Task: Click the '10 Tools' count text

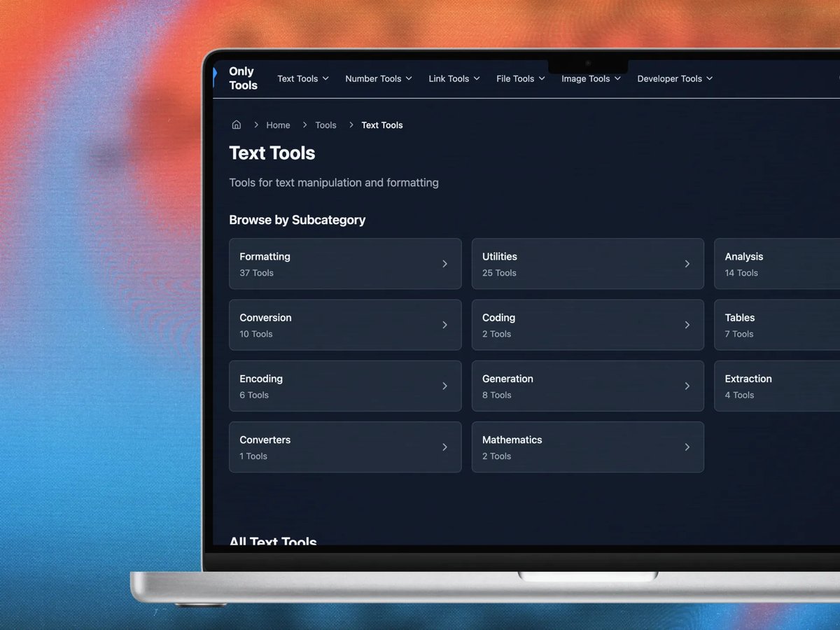Action: (256, 334)
